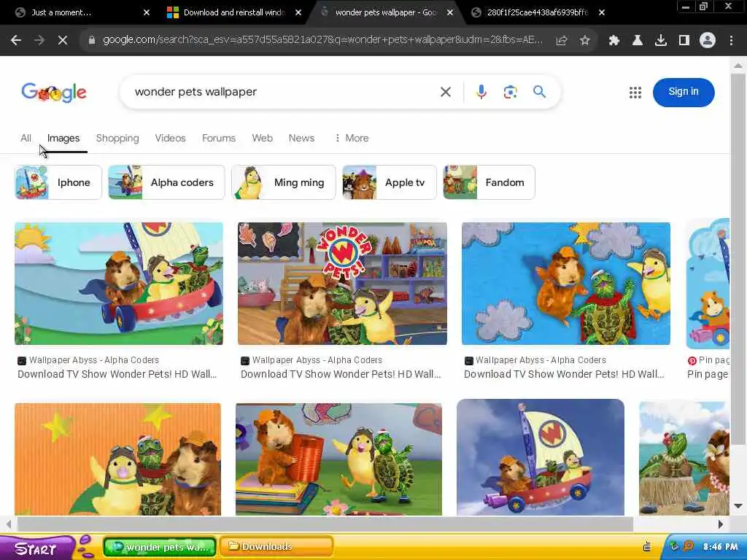Open the thumbnail with guinea pig holding can
This screenshot has height=560, width=747.
338,459
